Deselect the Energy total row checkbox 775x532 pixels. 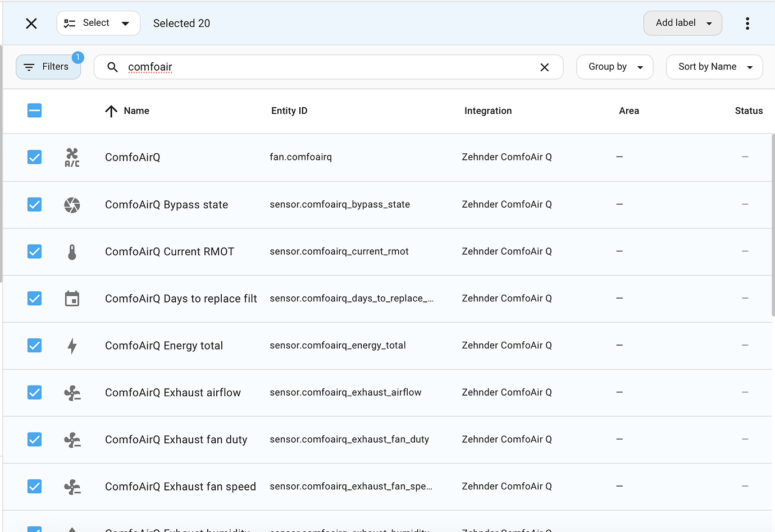point(34,346)
